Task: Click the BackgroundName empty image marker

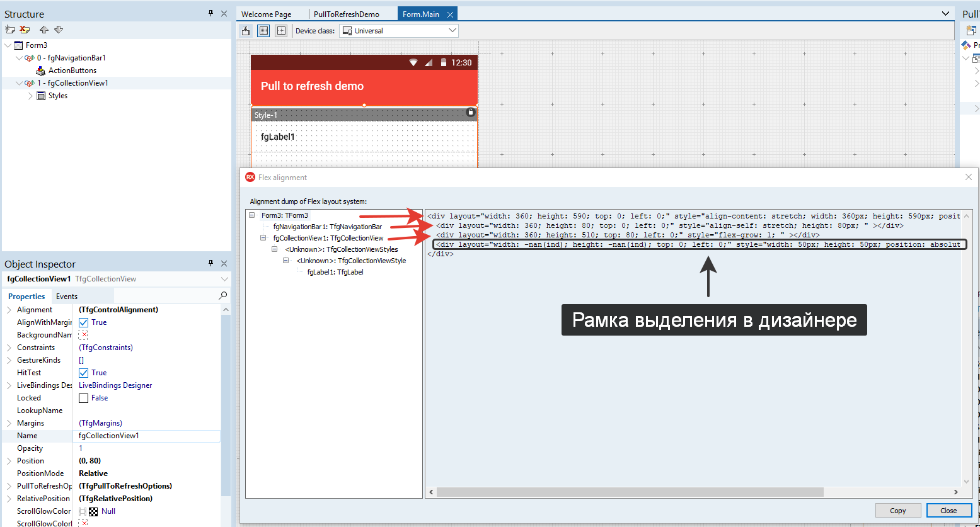Action: (x=83, y=335)
